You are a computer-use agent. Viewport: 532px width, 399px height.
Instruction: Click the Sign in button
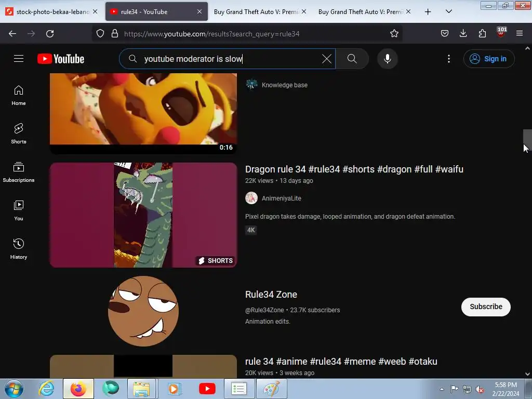489,59
